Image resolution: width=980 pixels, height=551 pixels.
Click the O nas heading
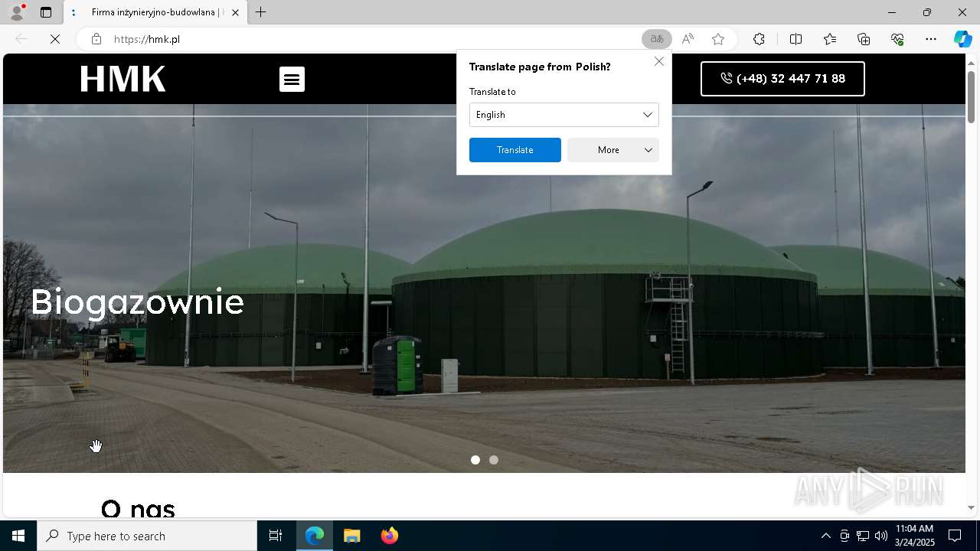138,509
